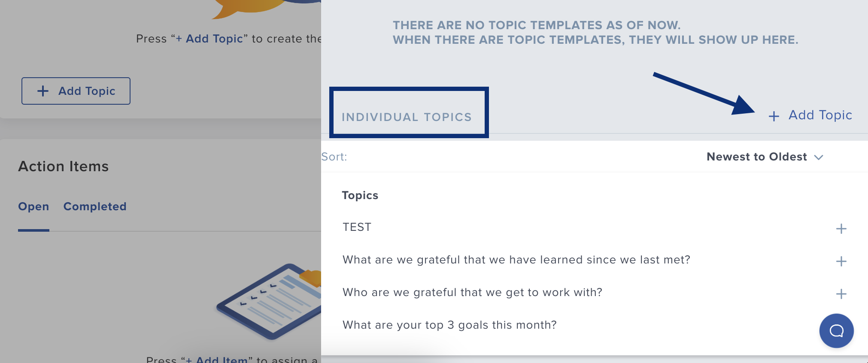Click plus next to "Who are we grateful that we get to work with?"
Image resolution: width=868 pixels, height=363 pixels.
tap(841, 294)
